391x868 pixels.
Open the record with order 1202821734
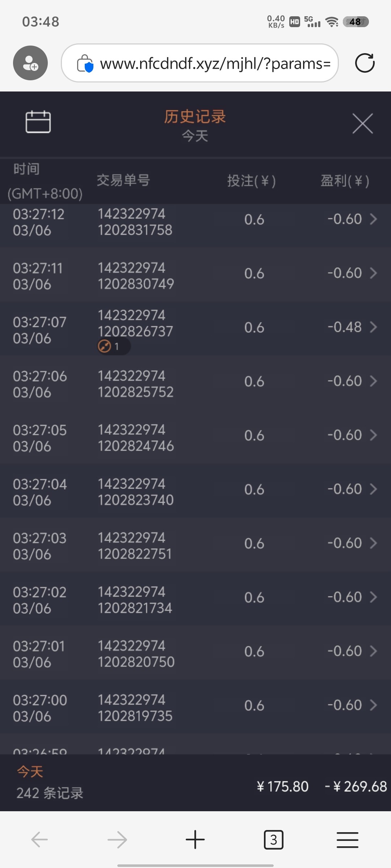(135, 600)
